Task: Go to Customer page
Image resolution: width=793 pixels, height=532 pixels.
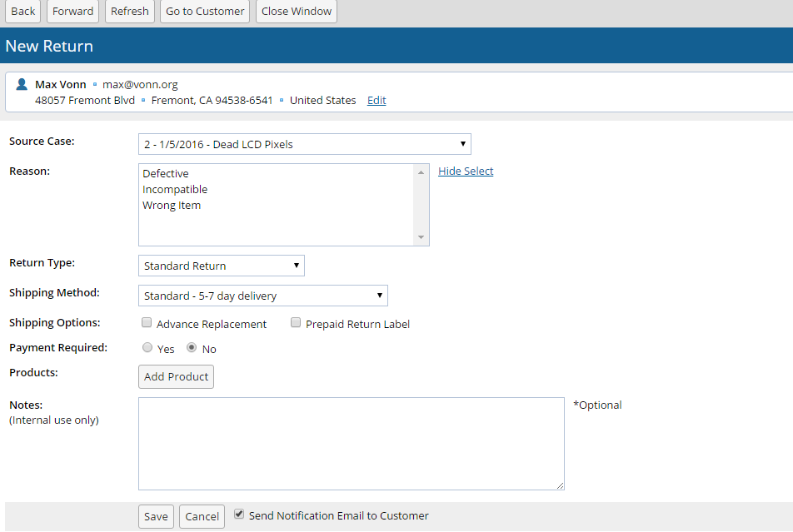Action: coord(205,12)
